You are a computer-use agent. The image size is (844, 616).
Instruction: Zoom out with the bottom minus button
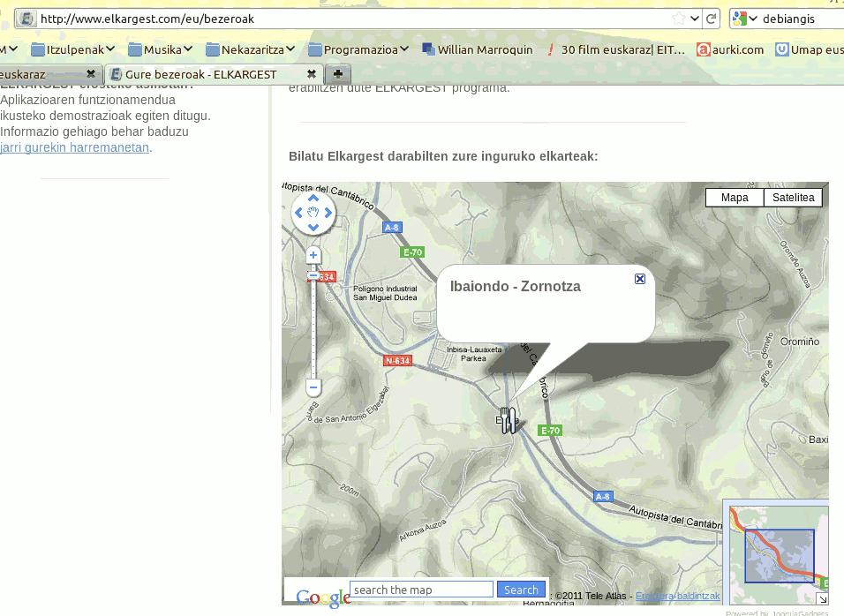[313, 387]
